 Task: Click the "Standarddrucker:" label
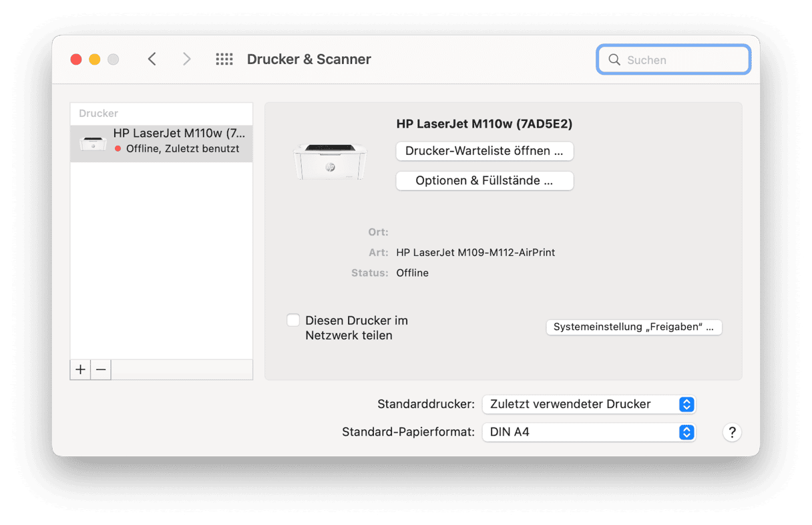[426, 404]
